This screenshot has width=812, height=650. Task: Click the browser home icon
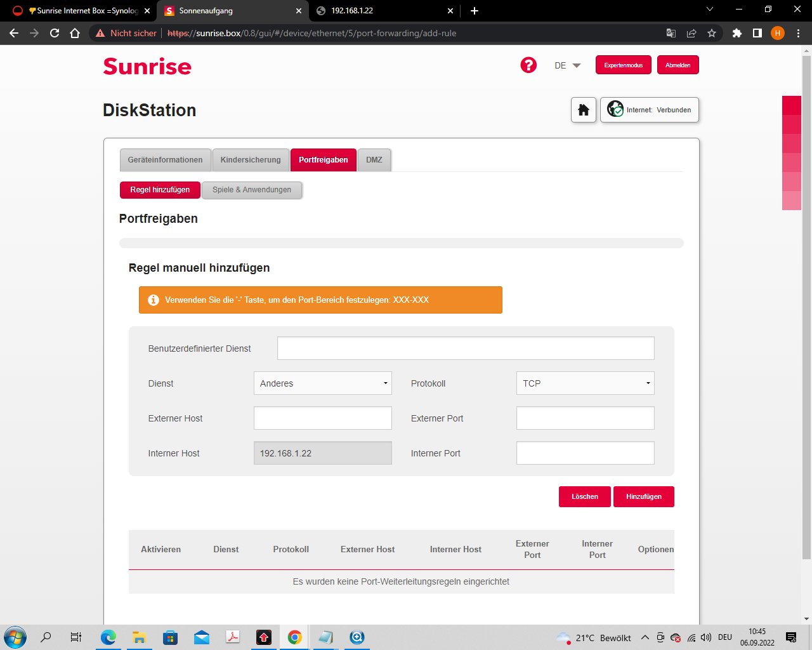coord(75,33)
